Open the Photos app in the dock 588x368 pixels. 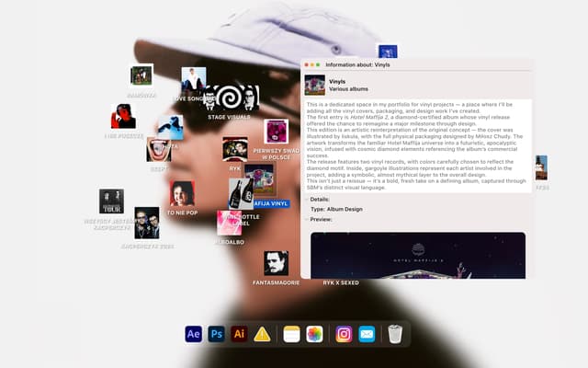[x=314, y=334]
